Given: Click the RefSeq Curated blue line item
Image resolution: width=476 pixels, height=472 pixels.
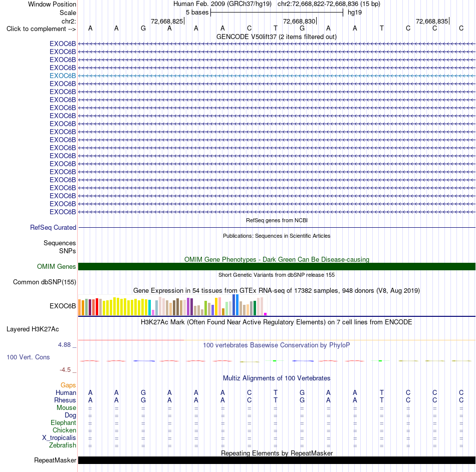Looking at the screenshot, I should click(x=277, y=228).
